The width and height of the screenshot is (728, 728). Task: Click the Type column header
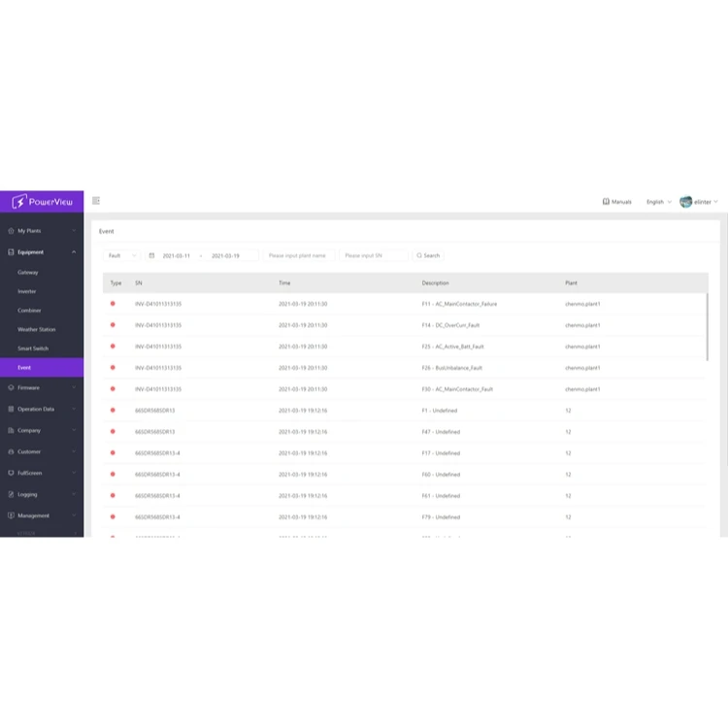(x=116, y=282)
